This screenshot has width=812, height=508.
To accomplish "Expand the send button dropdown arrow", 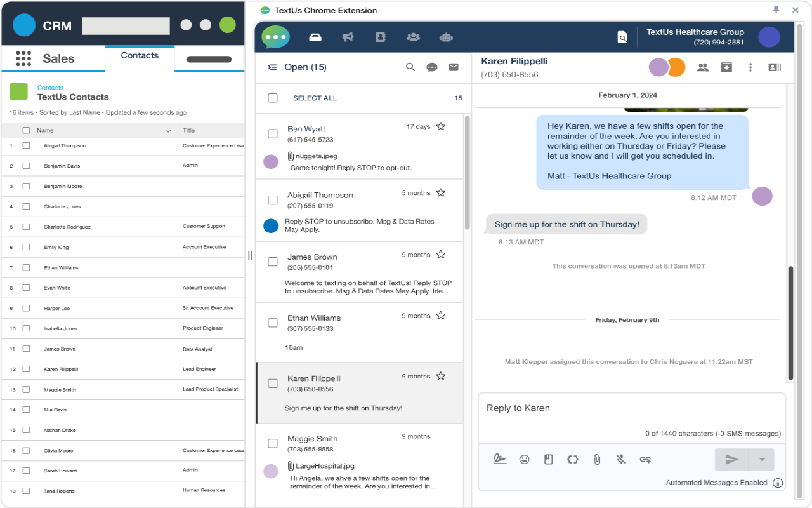I will 761,459.
